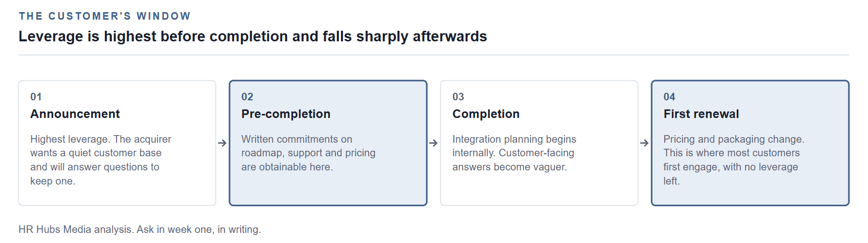Screen dimensions: 868x243
Task: Click the 'Written commitments on roadmap' description
Action: pyautogui.click(x=308, y=153)
